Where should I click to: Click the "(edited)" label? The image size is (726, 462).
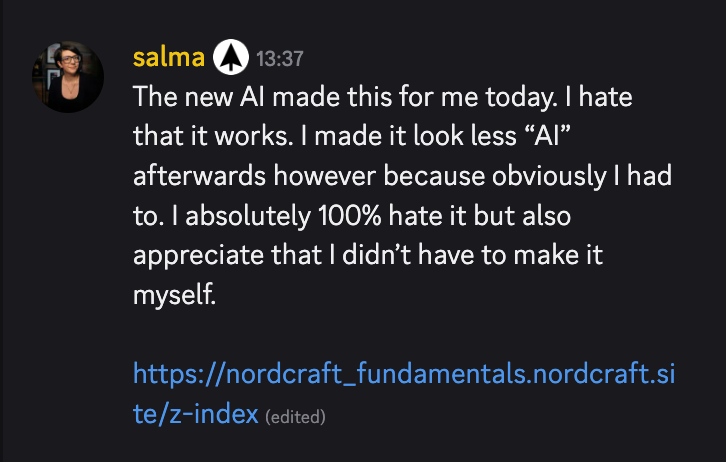point(296,415)
